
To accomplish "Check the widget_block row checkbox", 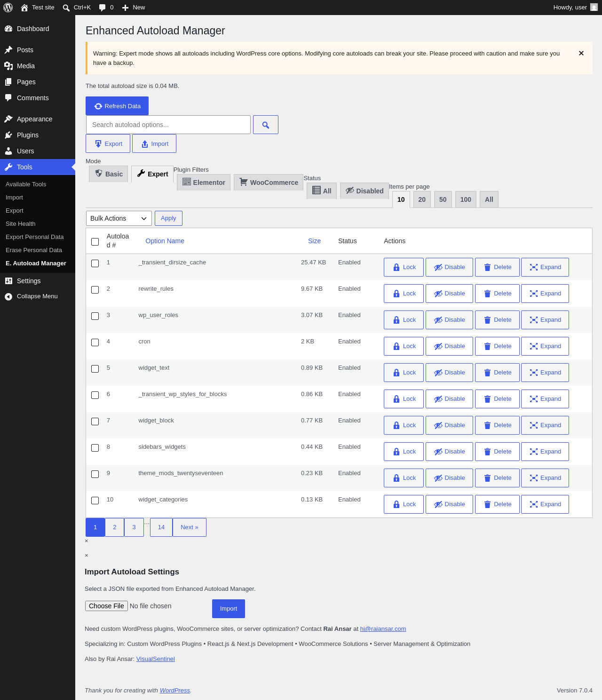I will pyautogui.click(x=95, y=422).
